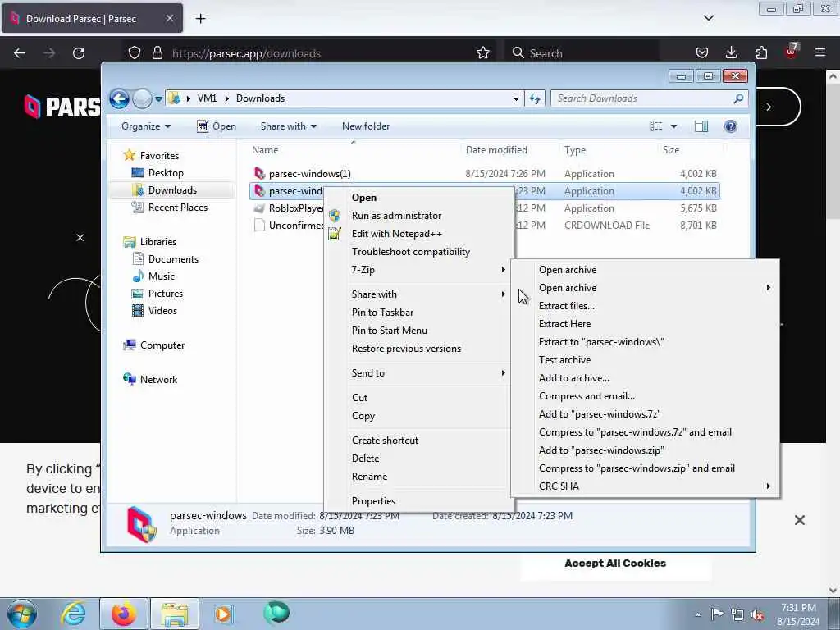
Task: Select the 8,701 KB CRDOWNLOAD File row
Action: [484, 226]
